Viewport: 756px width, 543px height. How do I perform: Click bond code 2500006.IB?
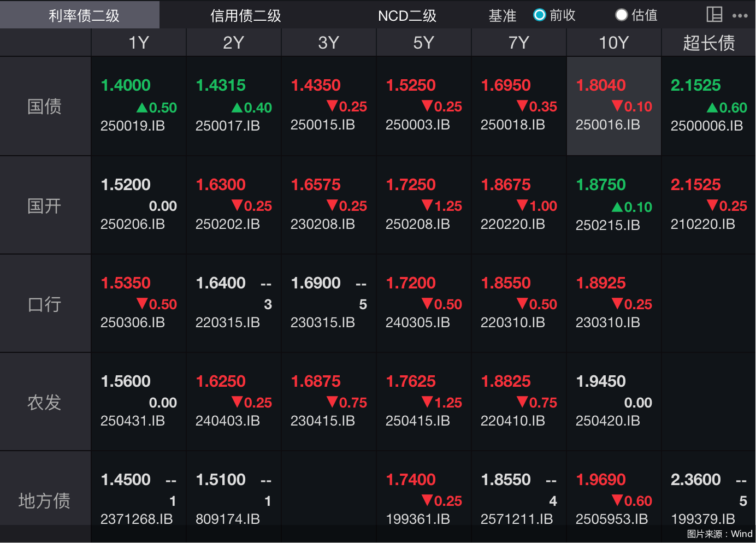click(x=706, y=126)
